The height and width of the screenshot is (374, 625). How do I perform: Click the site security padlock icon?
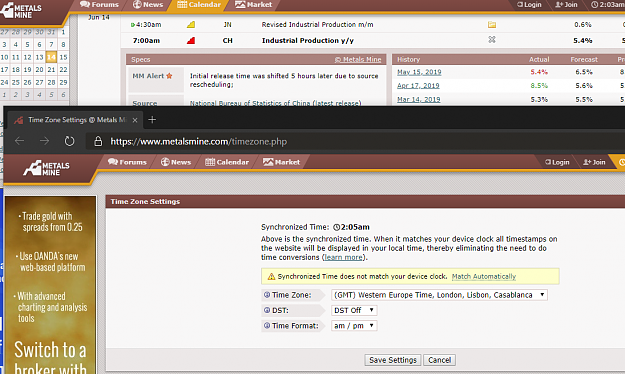(98, 141)
